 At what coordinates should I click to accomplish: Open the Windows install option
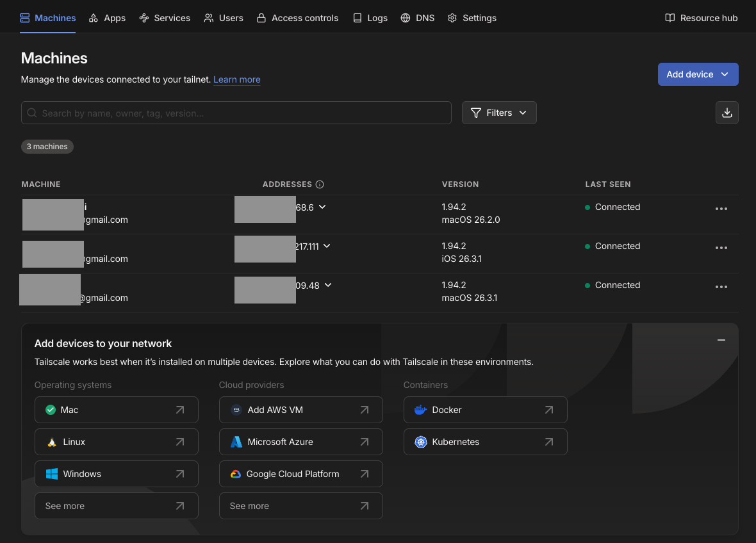pos(116,474)
